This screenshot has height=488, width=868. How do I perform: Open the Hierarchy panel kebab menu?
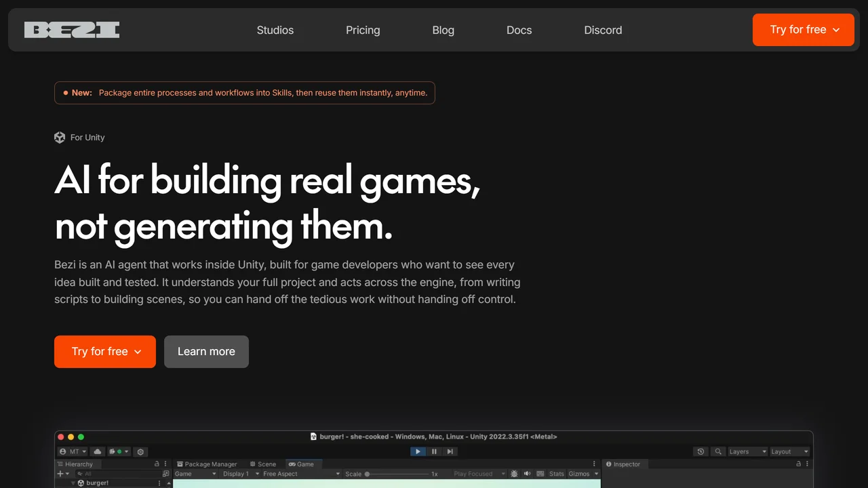coord(165,464)
